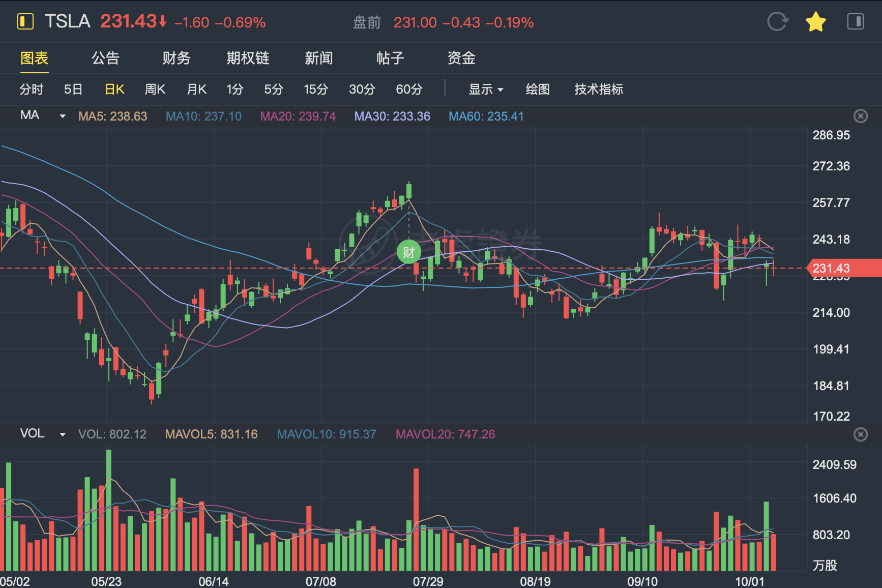Screen dimensions: 882x588
Task: Click the 10/01 date axis label
Action: click(749, 581)
